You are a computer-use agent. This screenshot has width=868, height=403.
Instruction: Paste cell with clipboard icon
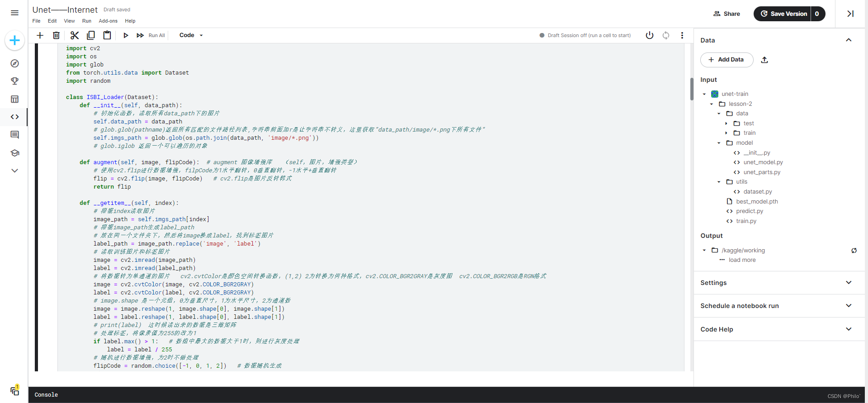tap(107, 35)
